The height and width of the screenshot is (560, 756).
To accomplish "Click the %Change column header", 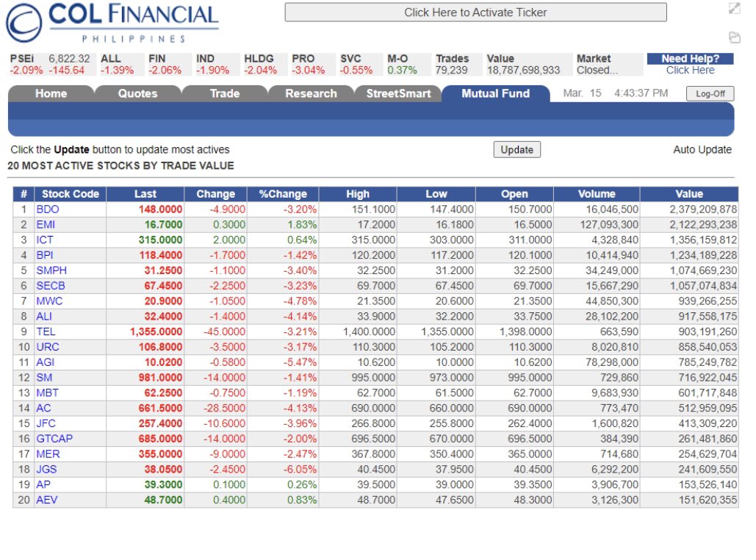I will (283, 194).
